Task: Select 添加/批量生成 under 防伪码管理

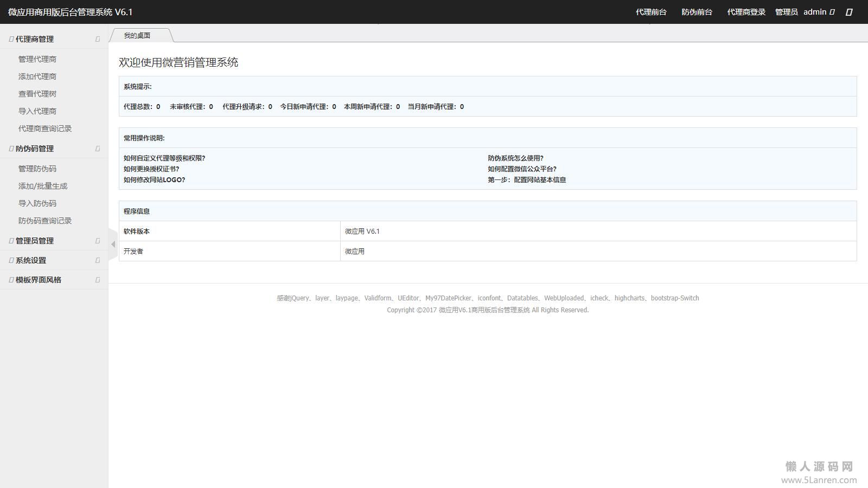Action: pyautogui.click(x=43, y=186)
